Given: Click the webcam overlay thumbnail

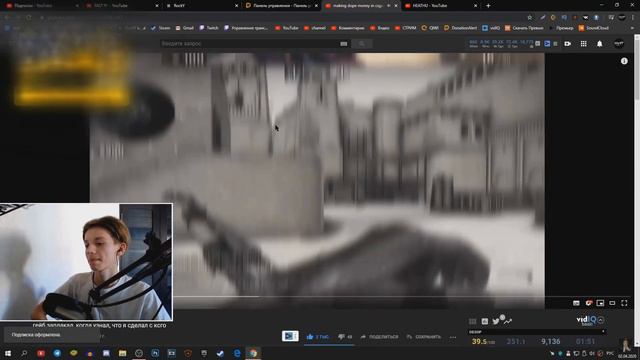Looking at the screenshot, I should tap(86, 262).
